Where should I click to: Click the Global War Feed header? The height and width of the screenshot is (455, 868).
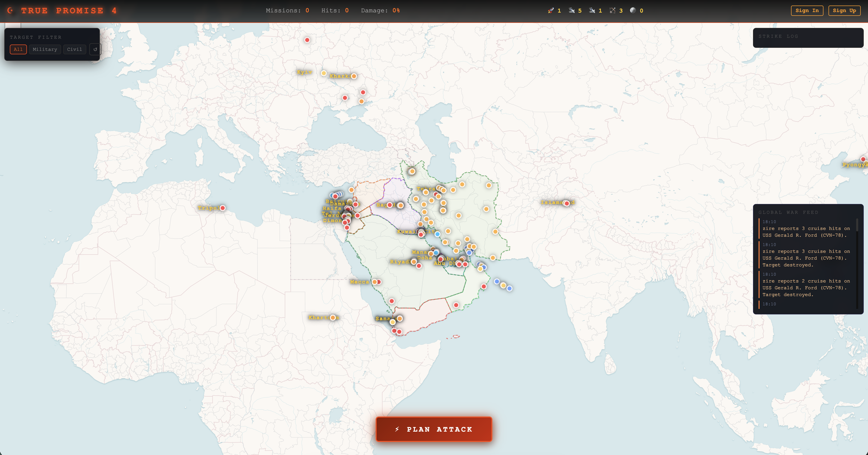(788, 213)
